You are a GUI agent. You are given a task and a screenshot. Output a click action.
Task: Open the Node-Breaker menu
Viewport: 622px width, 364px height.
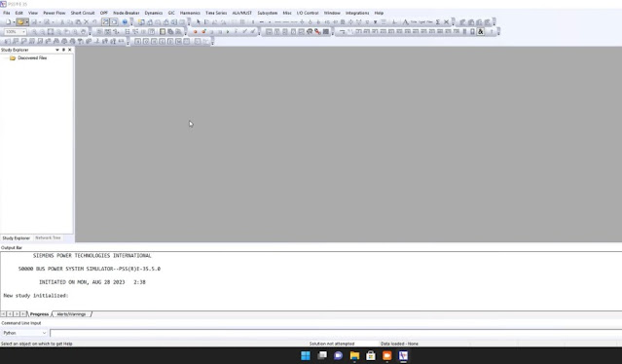(127, 13)
